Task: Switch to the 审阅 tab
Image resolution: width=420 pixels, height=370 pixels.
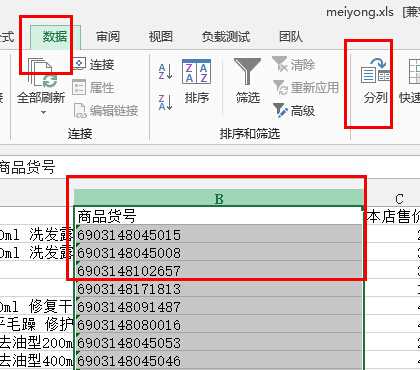Action: [x=108, y=37]
